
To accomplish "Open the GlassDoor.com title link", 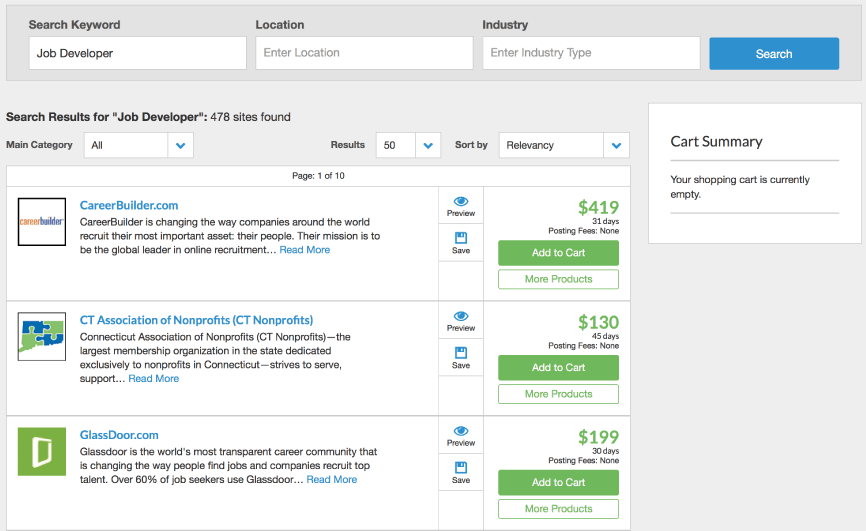I will (x=119, y=435).
